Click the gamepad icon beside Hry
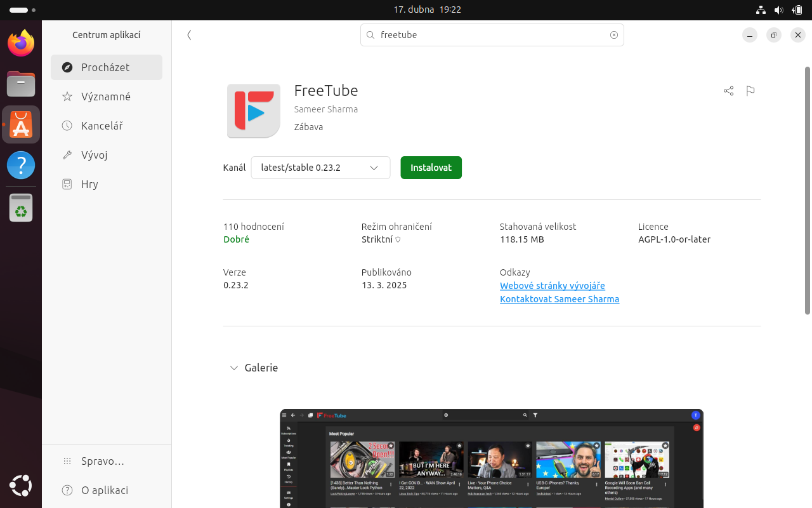This screenshot has height=508, width=812. [67, 184]
